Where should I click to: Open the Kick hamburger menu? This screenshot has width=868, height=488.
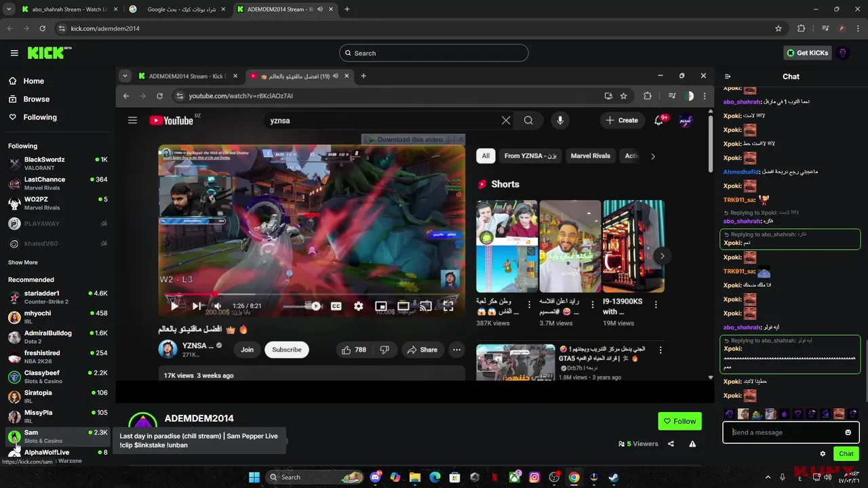pyautogui.click(x=14, y=53)
